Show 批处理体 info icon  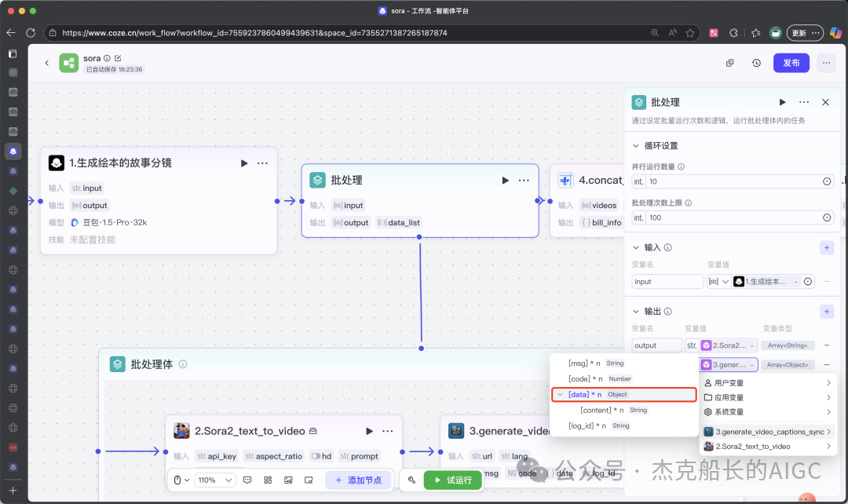point(183,364)
